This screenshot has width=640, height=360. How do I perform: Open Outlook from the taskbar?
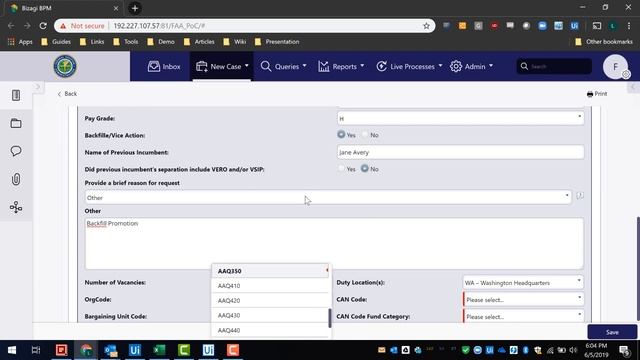110,350
